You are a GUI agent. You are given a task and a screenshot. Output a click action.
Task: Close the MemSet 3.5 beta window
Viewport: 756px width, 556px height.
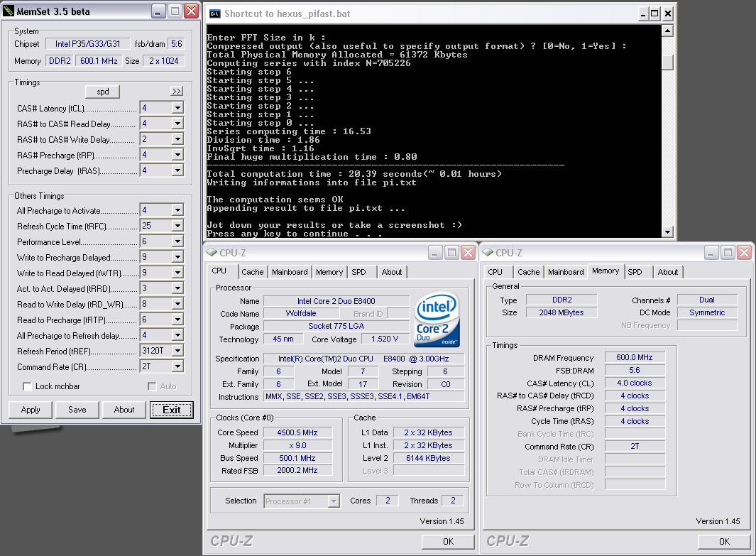pyautogui.click(x=192, y=11)
